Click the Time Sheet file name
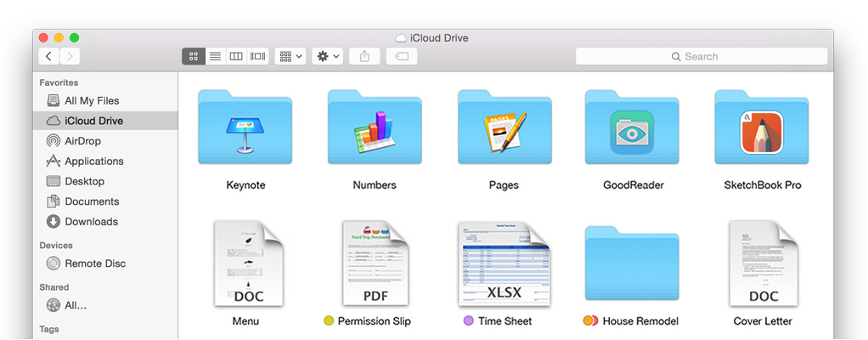Screen dimensions: 868x340 pos(504,321)
